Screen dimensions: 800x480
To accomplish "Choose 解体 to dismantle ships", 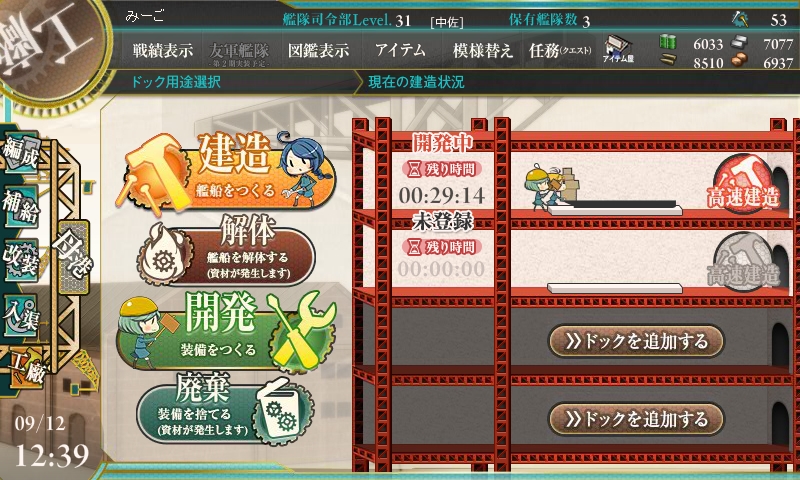I will click(x=227, y=253).
